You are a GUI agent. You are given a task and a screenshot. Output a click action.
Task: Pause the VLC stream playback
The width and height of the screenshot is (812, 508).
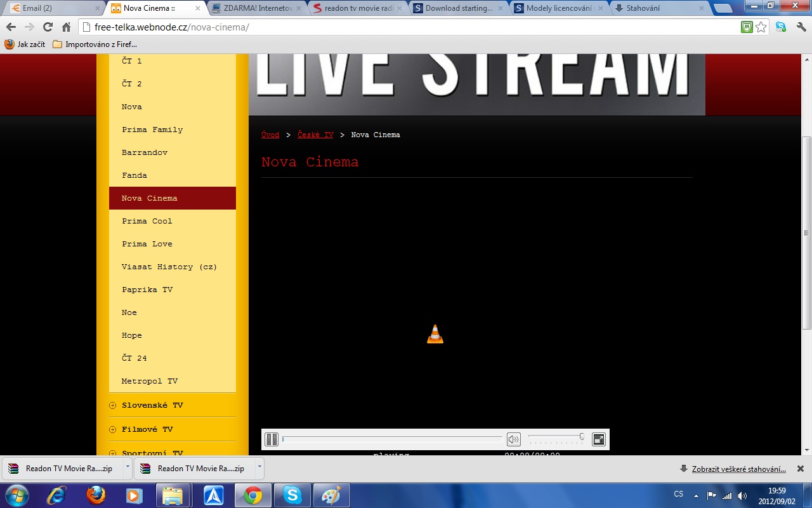(x=272, y=439)
